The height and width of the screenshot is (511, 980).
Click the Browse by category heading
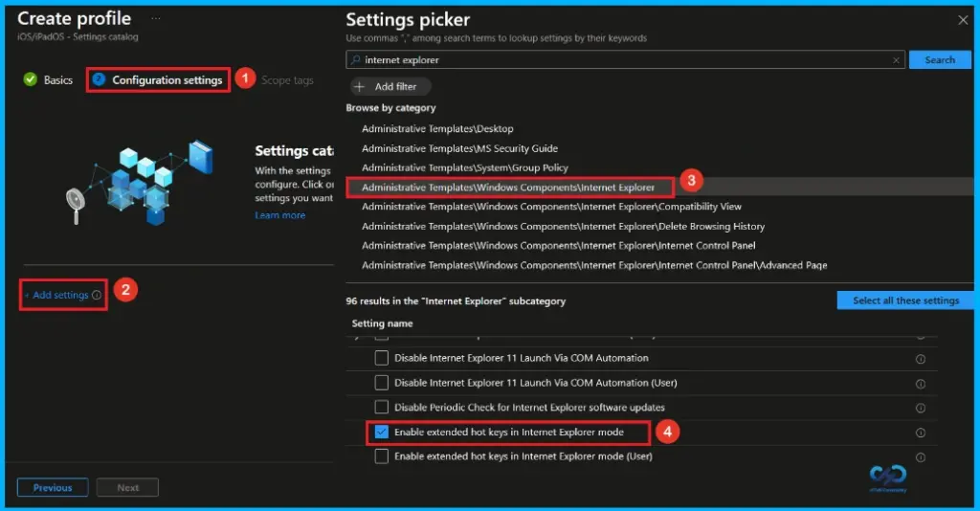click(390, 108)
